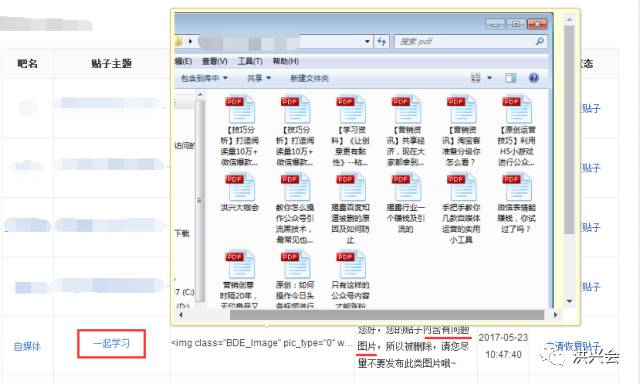Click the popup scroll up arrow
This screenshot has width=640, height=384.
(569, 19)
